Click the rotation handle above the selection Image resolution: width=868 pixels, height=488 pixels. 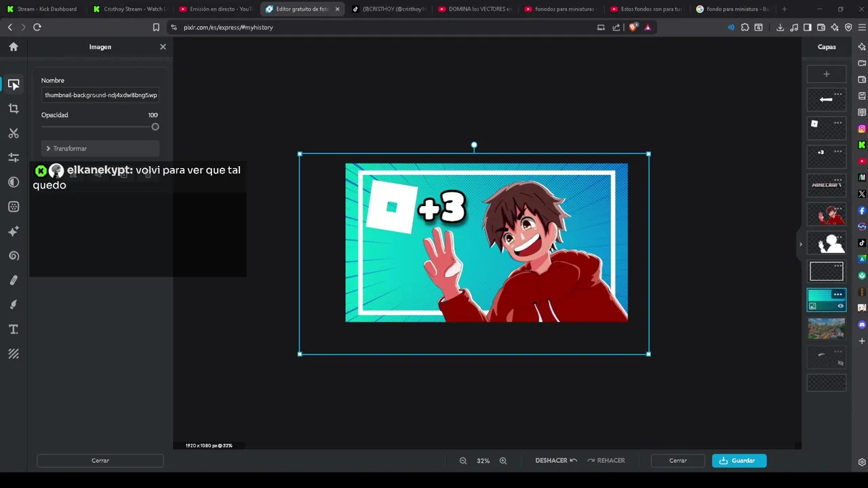474,145
